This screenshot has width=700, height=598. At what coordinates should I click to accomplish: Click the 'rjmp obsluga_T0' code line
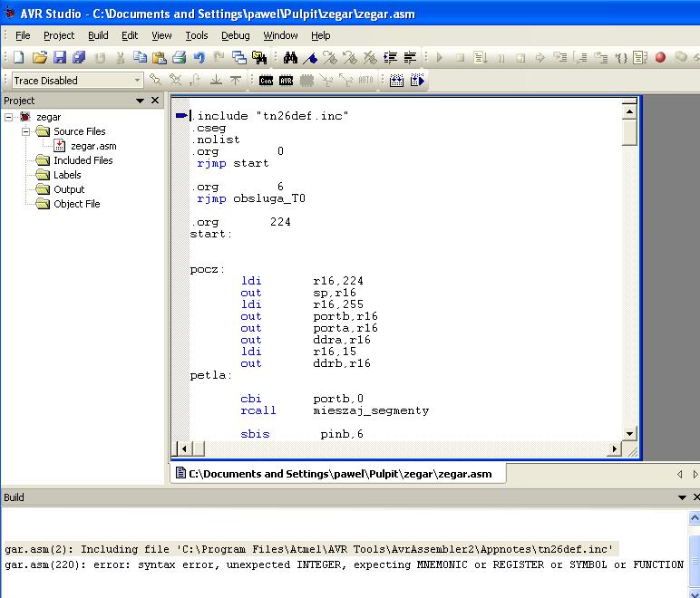click(x=251, y=198)
